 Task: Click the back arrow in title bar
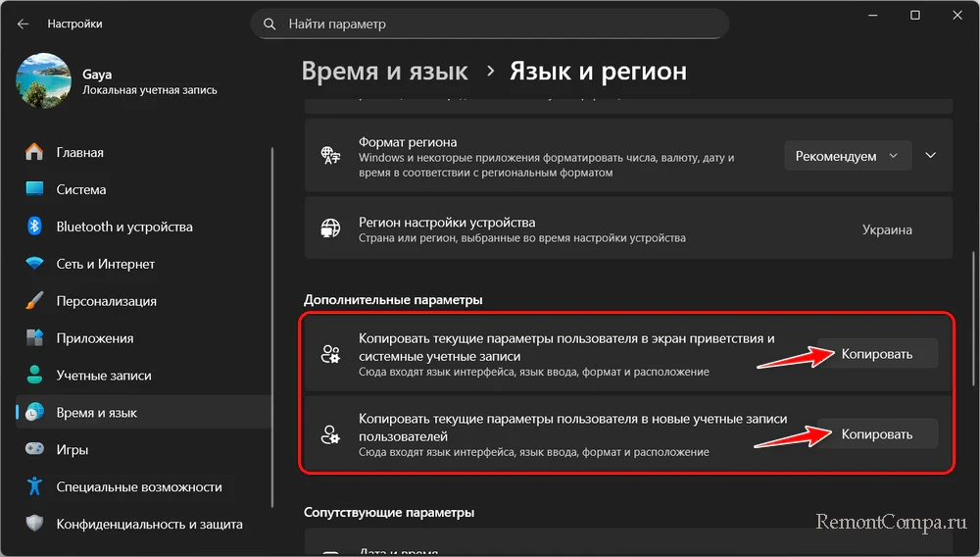click(23, 24)
